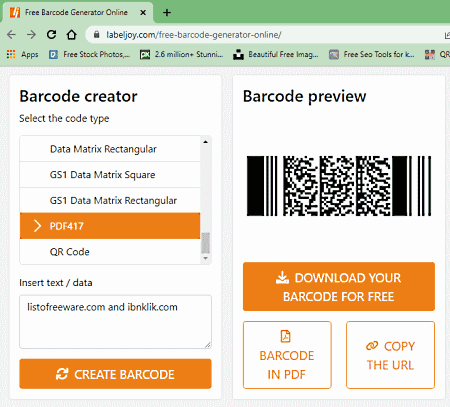Click the browser forward arrow
The width and height of the screenshot is (450, 407).
(x=31, y=35)
